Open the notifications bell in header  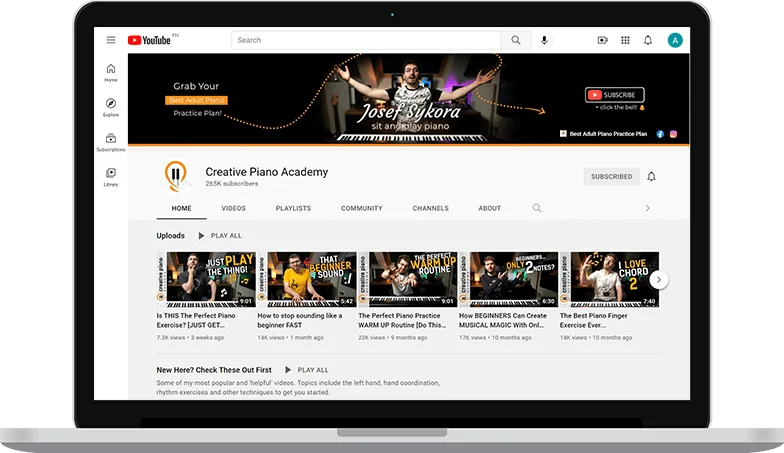tap(648, 40)
